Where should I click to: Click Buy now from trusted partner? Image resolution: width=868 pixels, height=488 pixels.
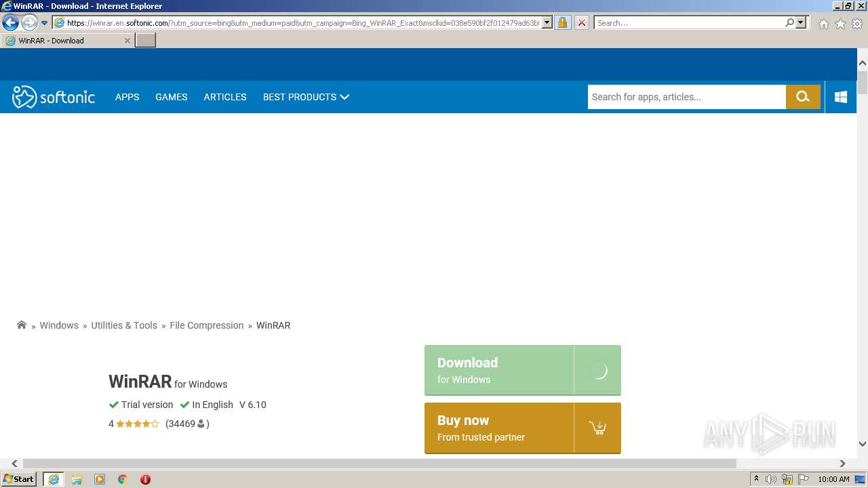(x=523, y=428)
